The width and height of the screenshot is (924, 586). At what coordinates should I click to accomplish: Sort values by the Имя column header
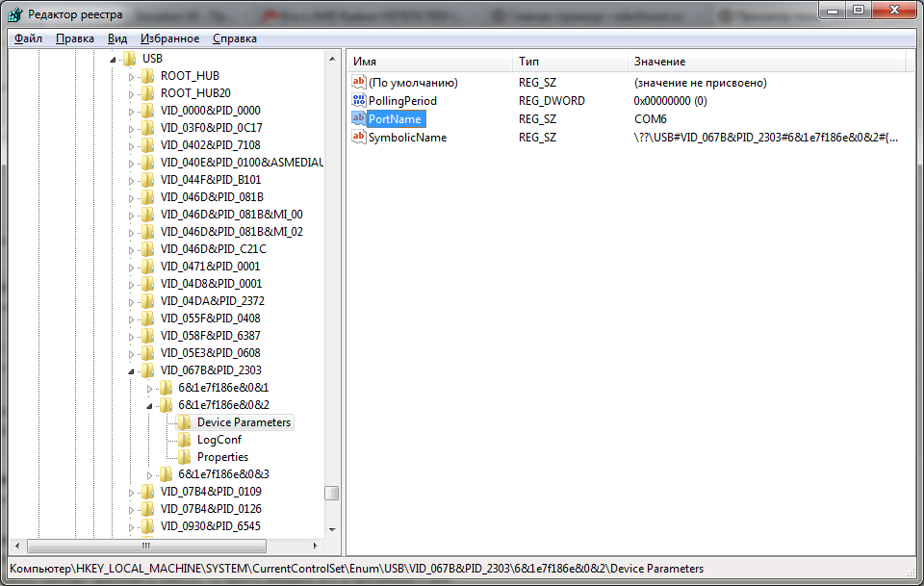click(x=429, y=62)
